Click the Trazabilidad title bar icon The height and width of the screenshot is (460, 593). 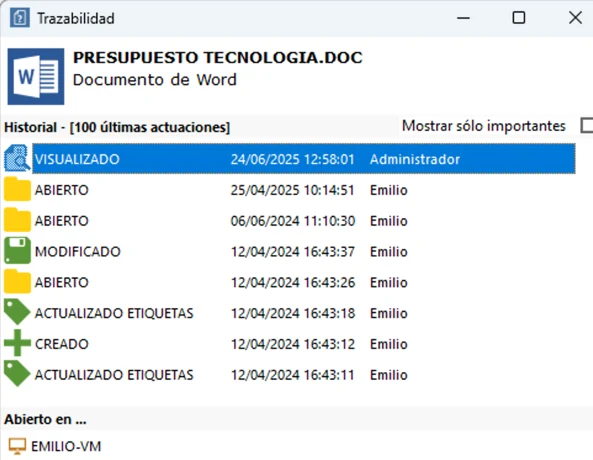(20, 18)
